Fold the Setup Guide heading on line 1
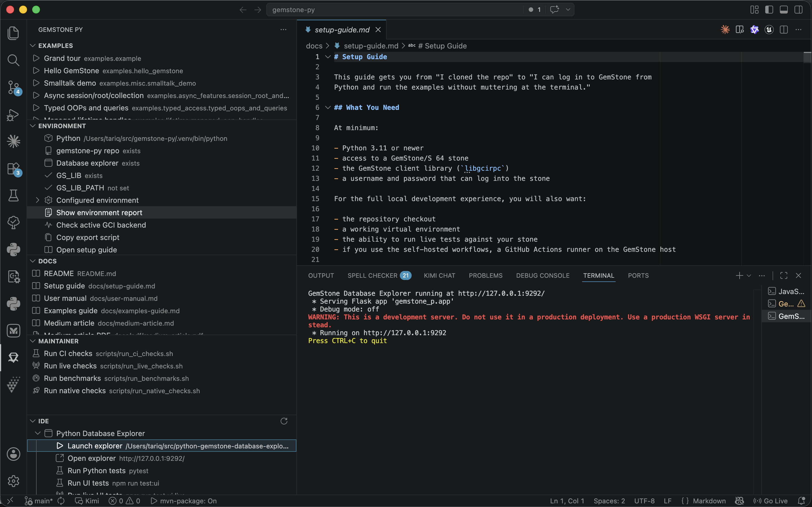 point(328,57)
